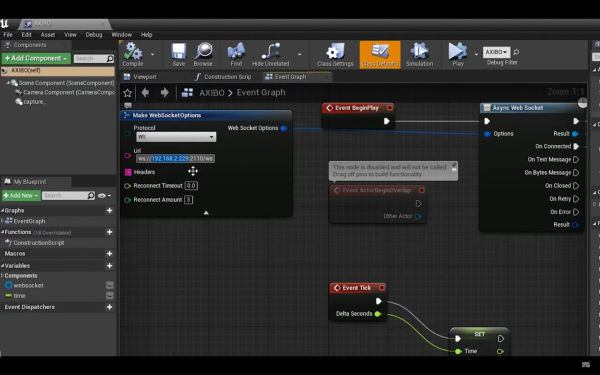Screen dimensions: 600x375
Task: Toggle Class Defaults toolbar button
Action: pyautogui.click(x=380, y=55)
